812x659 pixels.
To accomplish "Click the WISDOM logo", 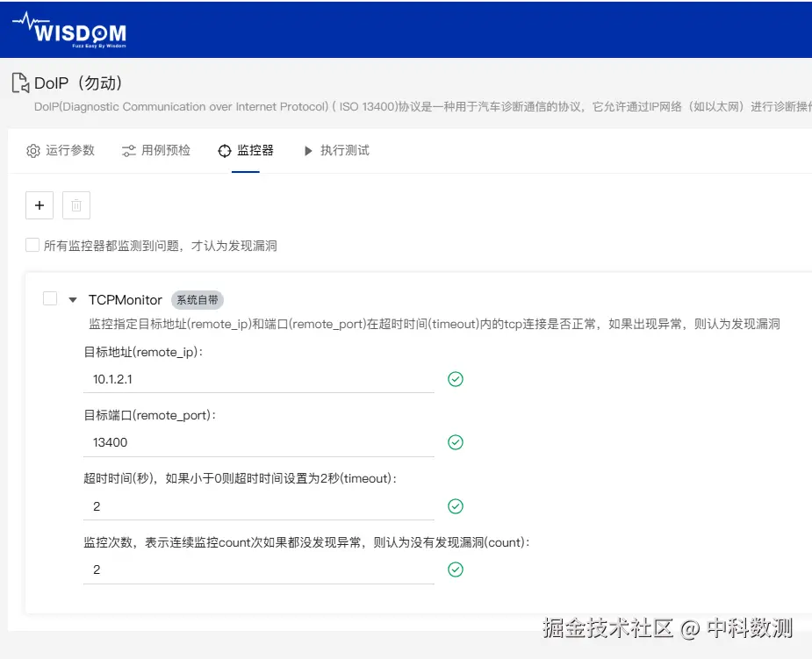I will click(x=69, y=30).
